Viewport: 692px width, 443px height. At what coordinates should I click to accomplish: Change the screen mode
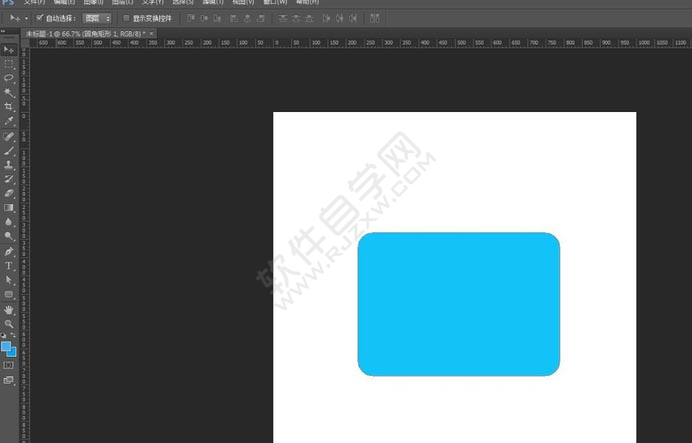click(x=8, y=380)
